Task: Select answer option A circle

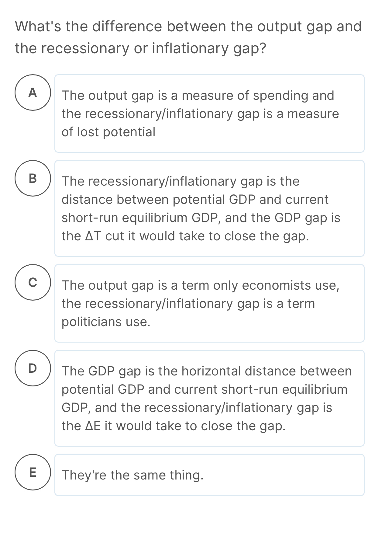Action: (33, 93)
